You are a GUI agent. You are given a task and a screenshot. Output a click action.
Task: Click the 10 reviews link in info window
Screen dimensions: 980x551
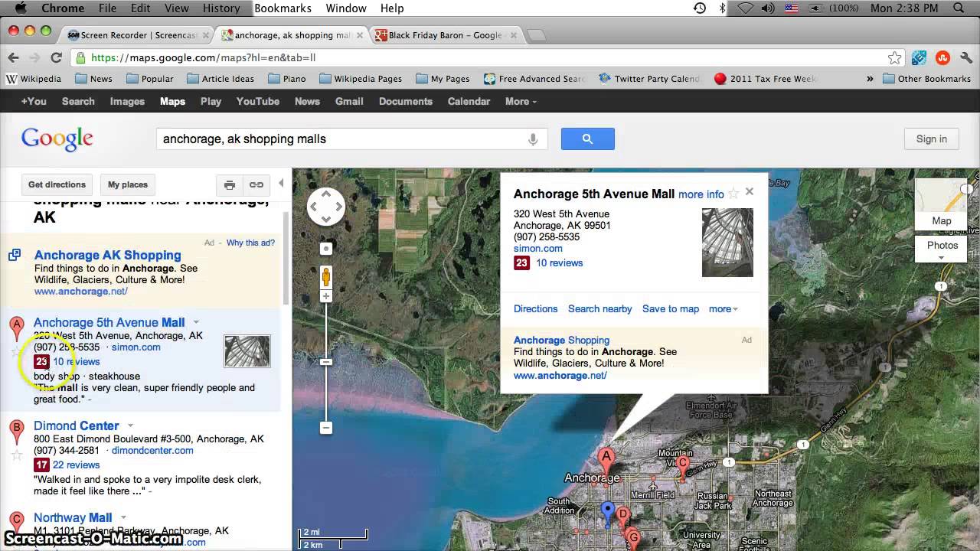559,262
